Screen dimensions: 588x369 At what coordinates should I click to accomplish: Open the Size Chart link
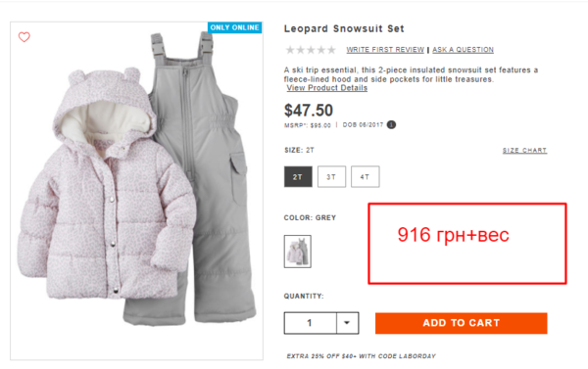[x=524, y=150]
